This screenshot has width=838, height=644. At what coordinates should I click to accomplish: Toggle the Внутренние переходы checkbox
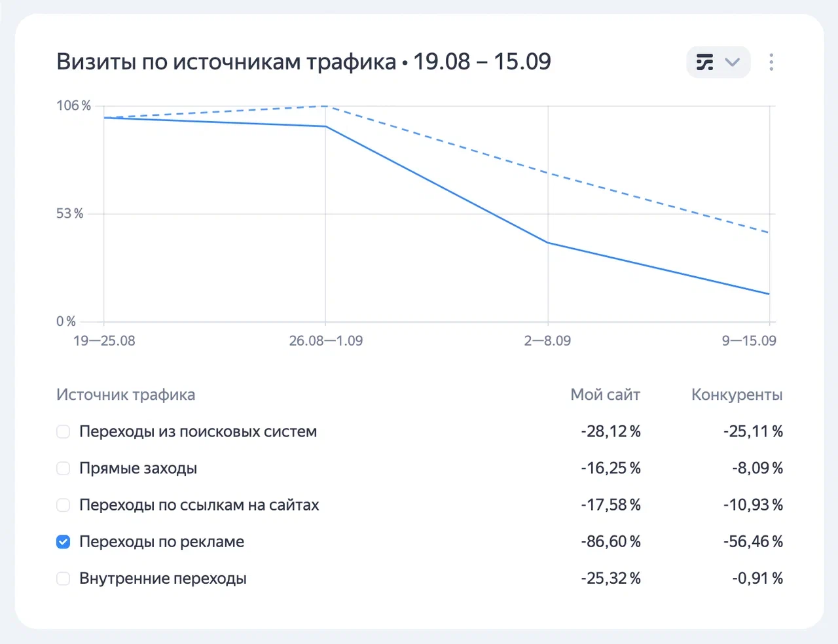click(x=64, y=579)
